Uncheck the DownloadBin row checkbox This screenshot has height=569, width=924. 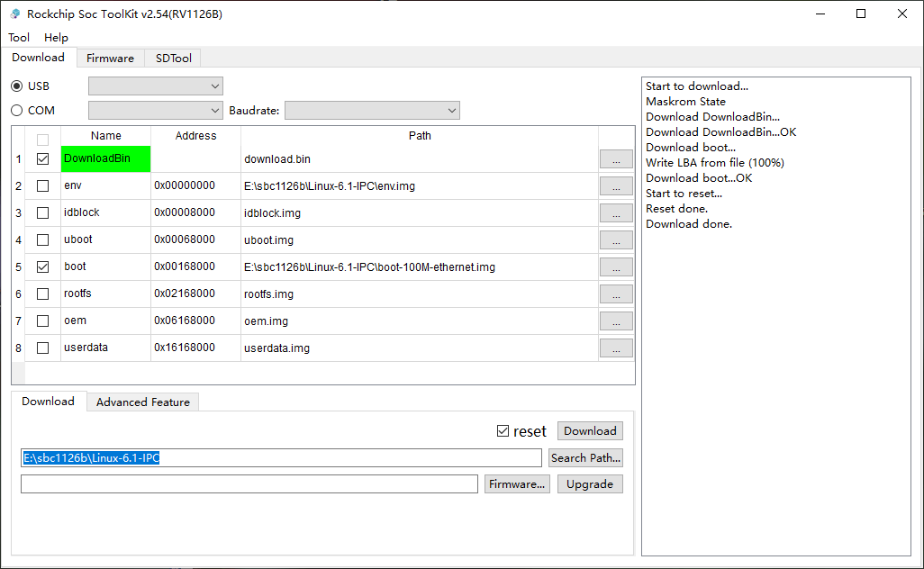(42, 158)
